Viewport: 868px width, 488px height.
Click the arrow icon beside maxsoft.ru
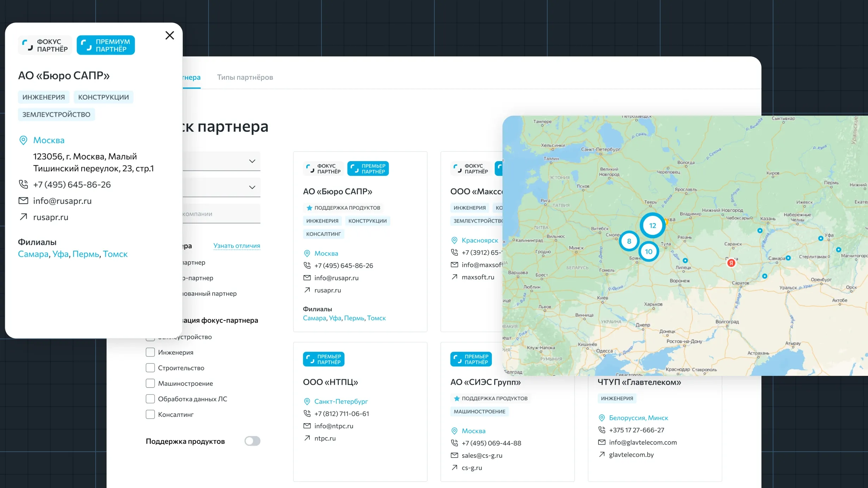pyautogui.click(x=454, y=277)
